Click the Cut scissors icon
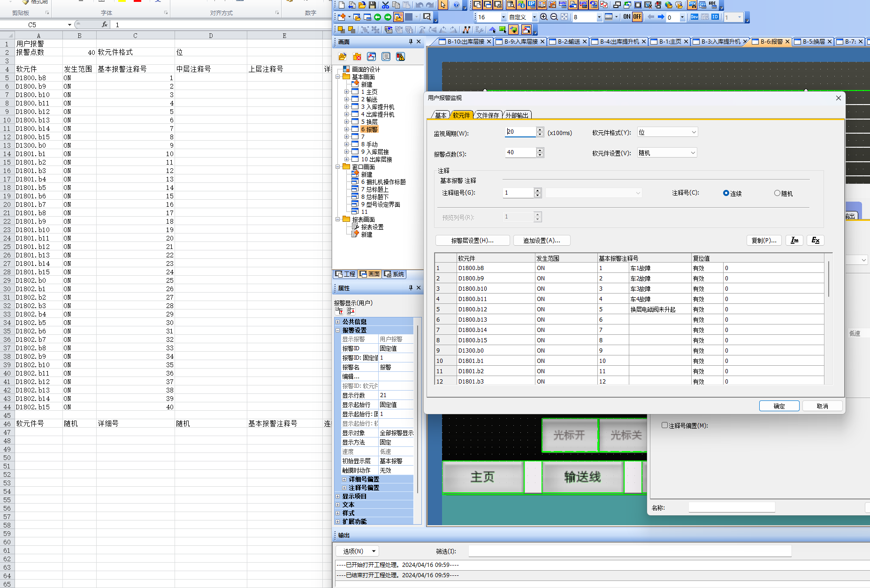Viewport: 870px width, 588px height. (385, 5)
